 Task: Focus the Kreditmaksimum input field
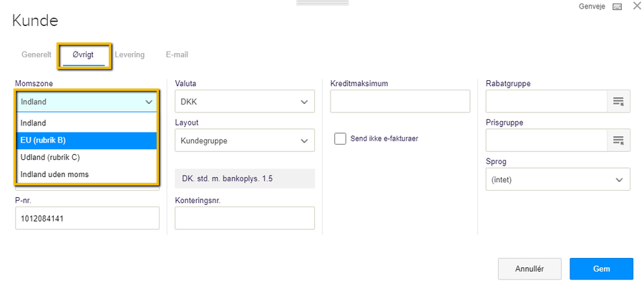(400, 101)
